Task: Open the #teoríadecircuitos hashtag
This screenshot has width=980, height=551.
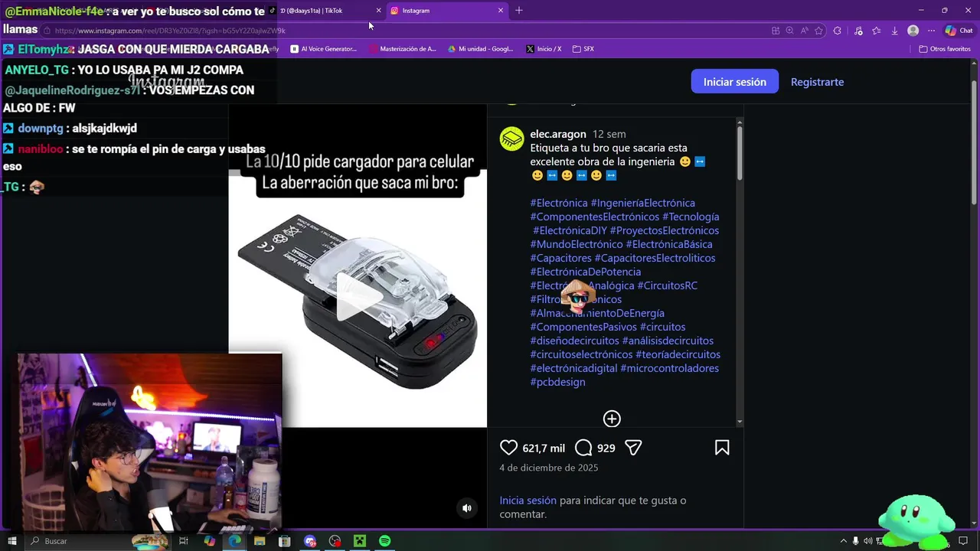Action: [678, 354]
